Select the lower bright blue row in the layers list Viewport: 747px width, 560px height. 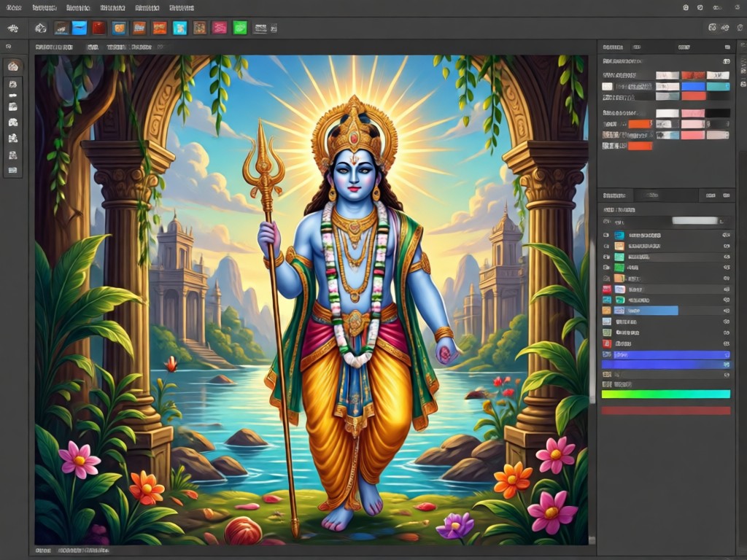666,365
